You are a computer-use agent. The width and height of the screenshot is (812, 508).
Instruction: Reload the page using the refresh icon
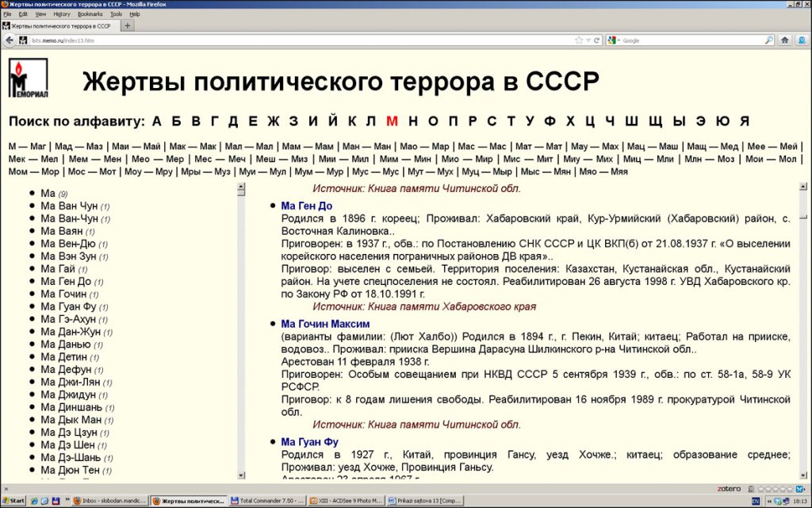[x=597, y=40]
